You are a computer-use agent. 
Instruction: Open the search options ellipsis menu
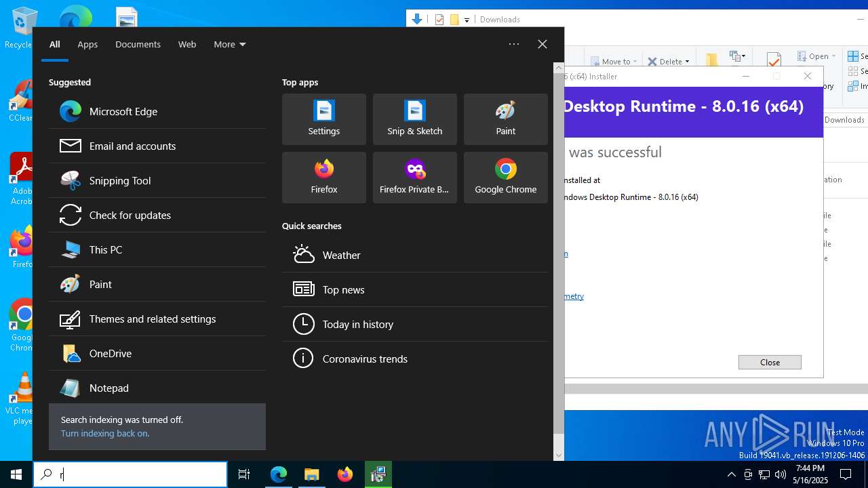[x=514, y=44]
